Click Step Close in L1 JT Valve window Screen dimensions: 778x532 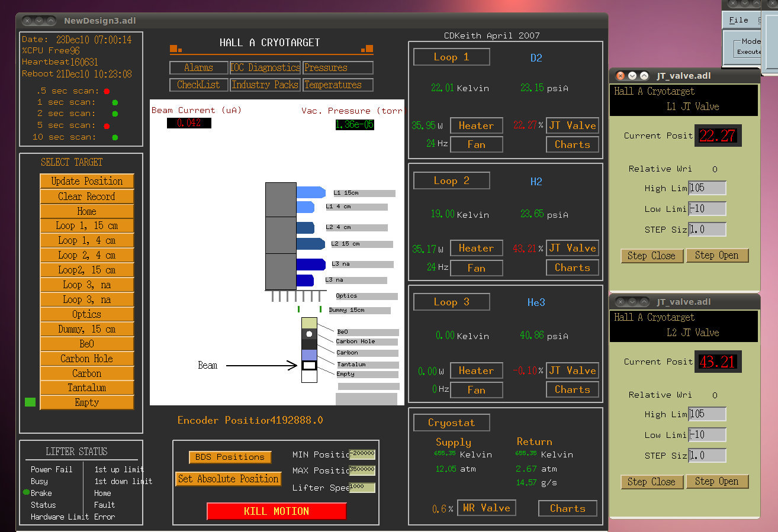tap(652, 256)
